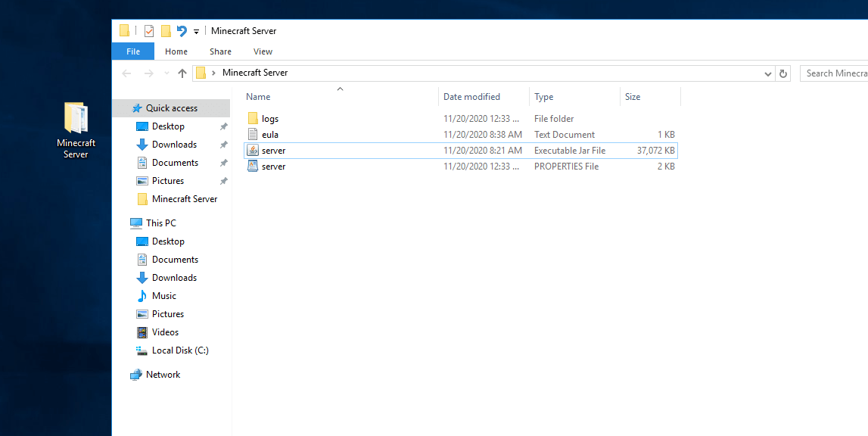
Task: Open the Quick Access Toolbar customization menu
Action: click(x=195, y=30)
